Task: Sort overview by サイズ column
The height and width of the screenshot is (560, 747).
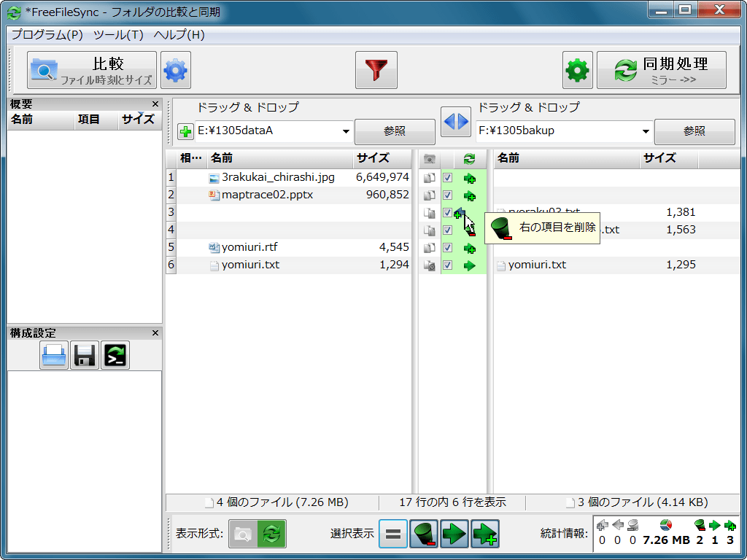Action: [139, 120]
